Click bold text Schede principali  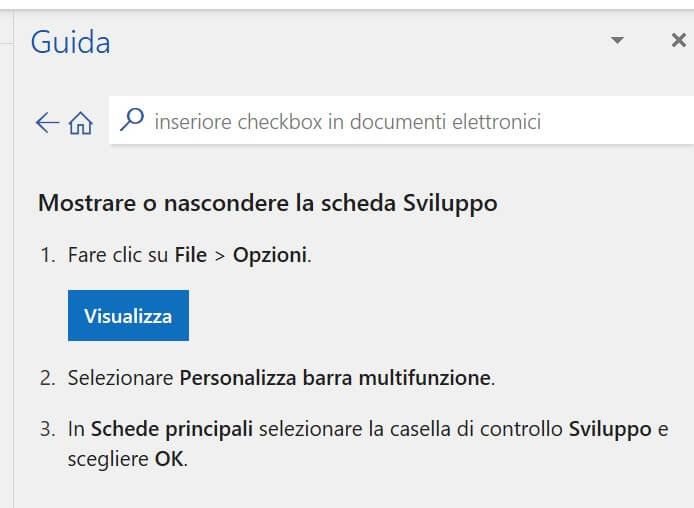[x=174, y=430]
